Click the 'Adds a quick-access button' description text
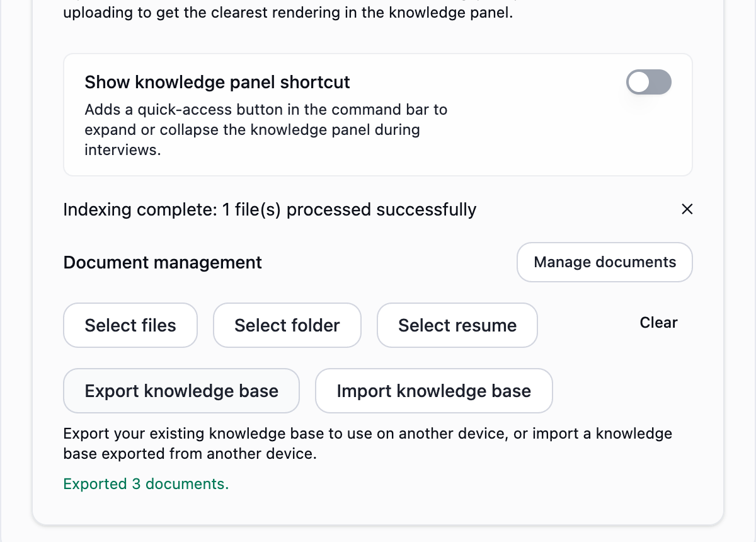Screen dimensions: 756x542 tap(266, 130)
